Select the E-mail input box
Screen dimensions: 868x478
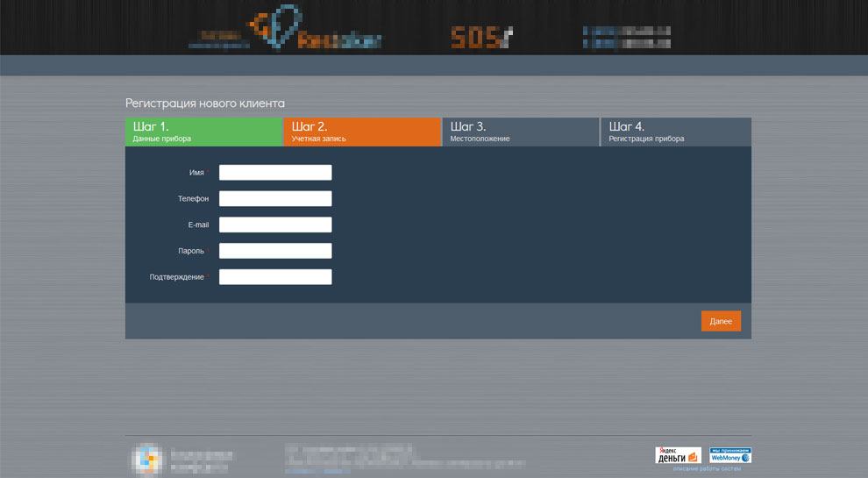click(x=275, y=225)
